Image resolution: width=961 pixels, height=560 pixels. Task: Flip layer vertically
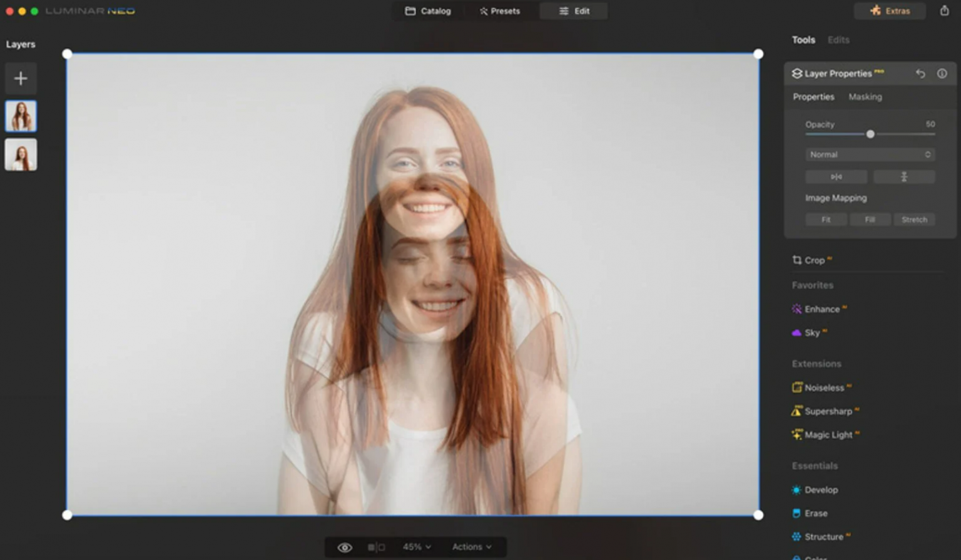(x=904, y=177)
